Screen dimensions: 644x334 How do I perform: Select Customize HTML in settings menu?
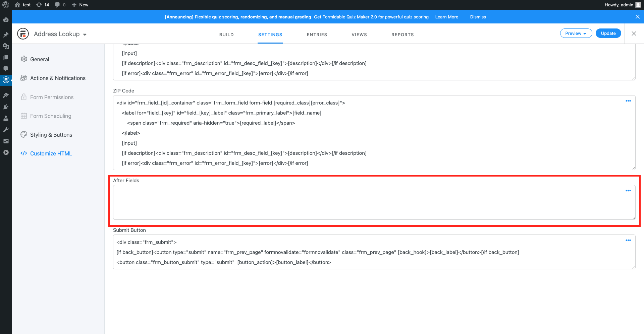(x=51, y=153)
